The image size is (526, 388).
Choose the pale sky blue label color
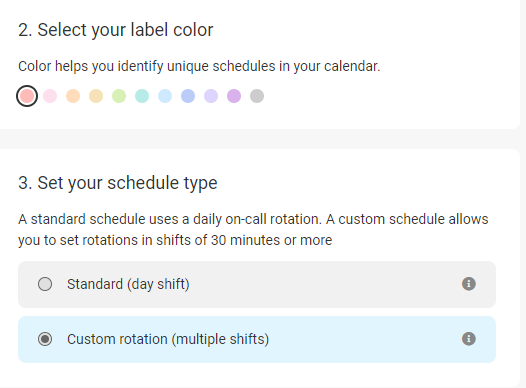pos(165,96)
